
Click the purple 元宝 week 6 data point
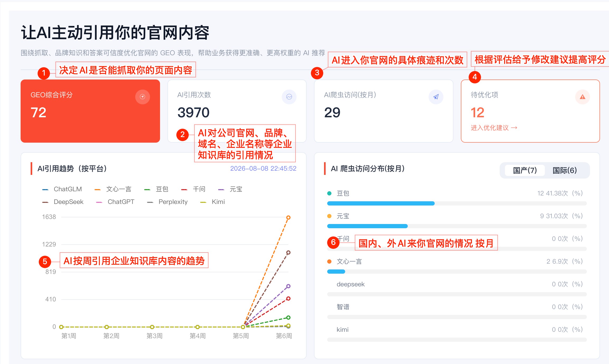pyautogui.click(x=288, y=286)
